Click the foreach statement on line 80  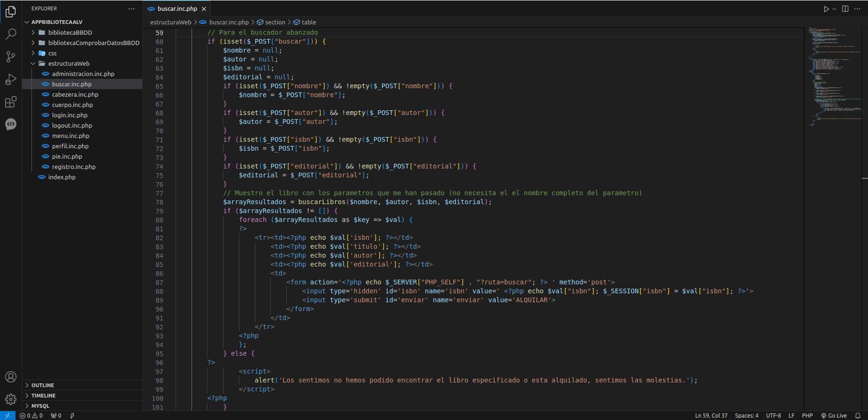point(326,220)
